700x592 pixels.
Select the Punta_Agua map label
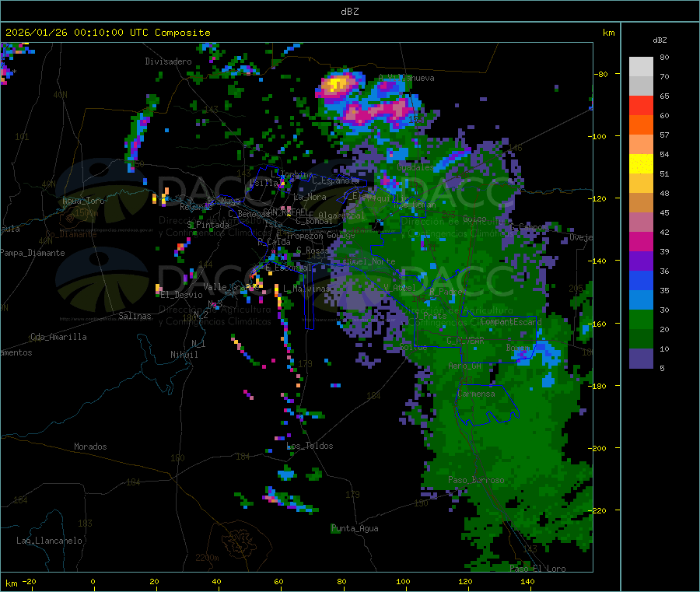(355, 529)
